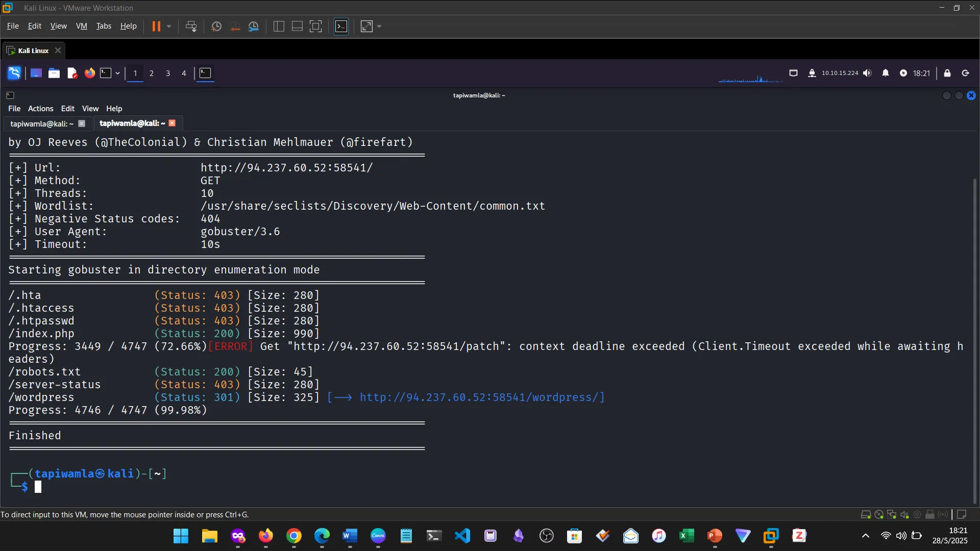The height and width of the screenshot is (551, 980).
Task: Follow the wordpress redirect link in gobuster output
Action: (480, 397)
